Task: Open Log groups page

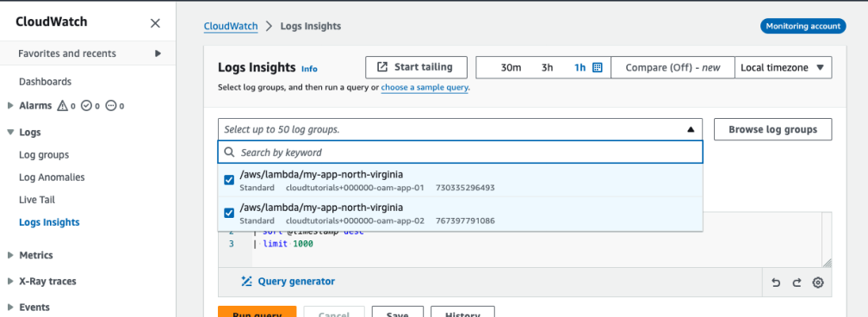Action: coord(44,155)
